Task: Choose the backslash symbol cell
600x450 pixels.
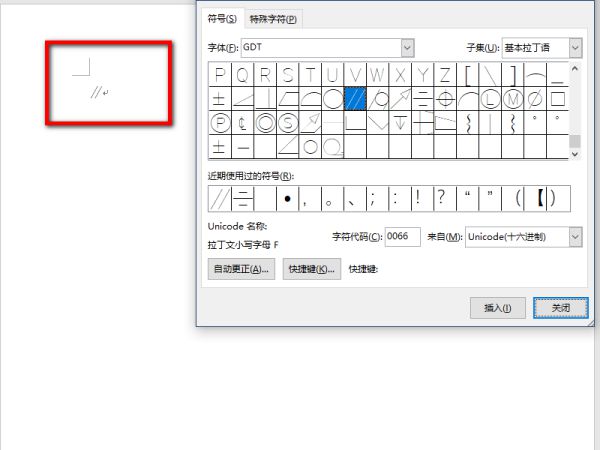Action: pos(491,75)
